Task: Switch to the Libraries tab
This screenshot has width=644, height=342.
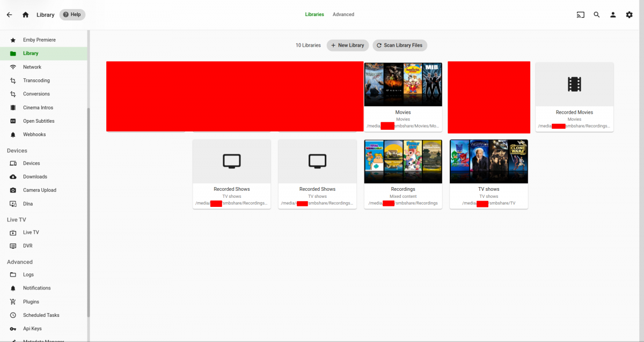Action: click(x=314, y=14)
